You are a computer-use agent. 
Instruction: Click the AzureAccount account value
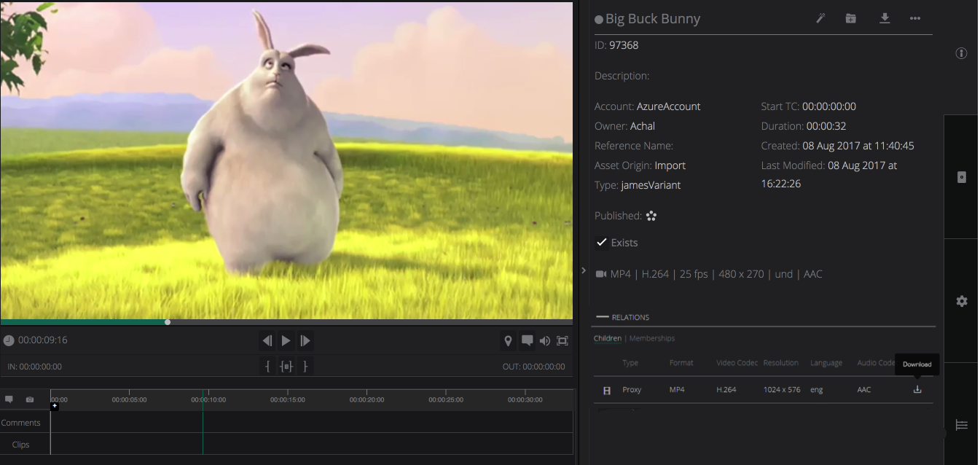[668, 106]
